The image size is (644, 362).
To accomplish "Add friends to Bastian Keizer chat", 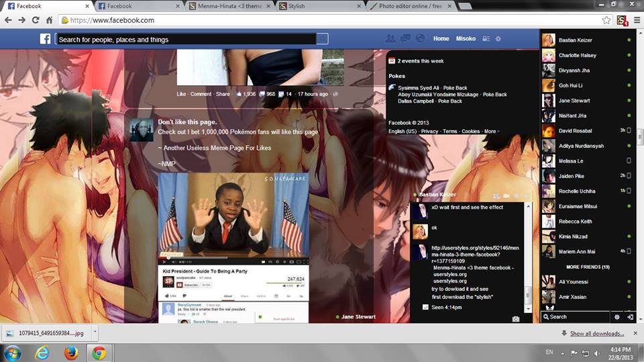I will click(x=496, y=196).
